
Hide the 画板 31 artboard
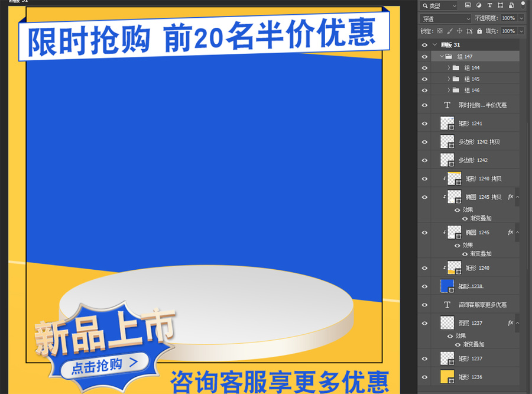click(x=424, y=45)
